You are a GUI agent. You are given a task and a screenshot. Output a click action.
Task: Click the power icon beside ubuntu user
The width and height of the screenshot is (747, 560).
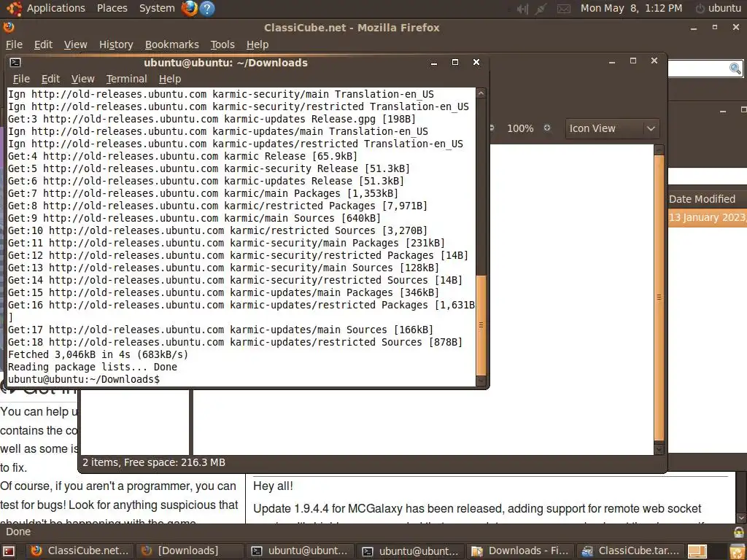(700, 9)
